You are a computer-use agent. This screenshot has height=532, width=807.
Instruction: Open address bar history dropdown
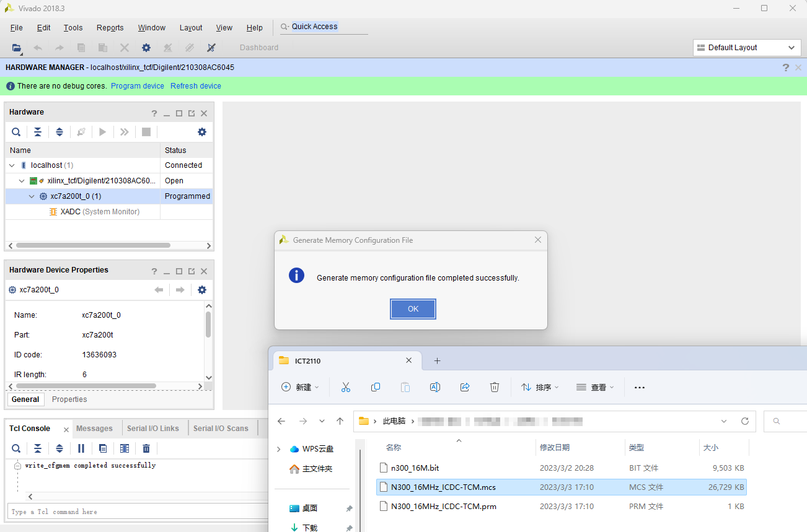[724, 421]
